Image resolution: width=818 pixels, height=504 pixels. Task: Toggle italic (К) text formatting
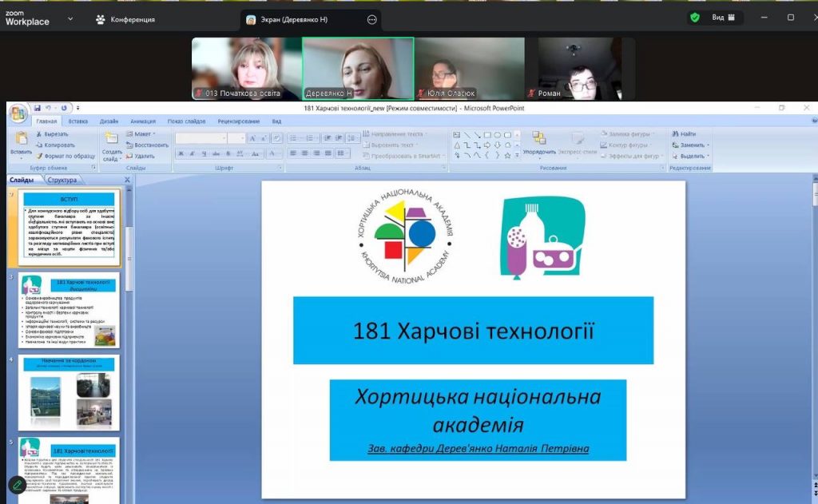193,154
